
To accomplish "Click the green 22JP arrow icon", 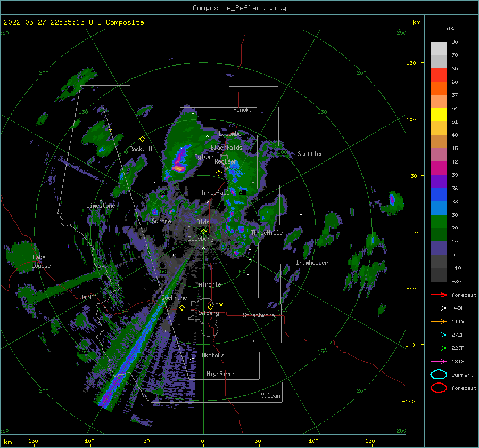I will [x=439, y=348].
